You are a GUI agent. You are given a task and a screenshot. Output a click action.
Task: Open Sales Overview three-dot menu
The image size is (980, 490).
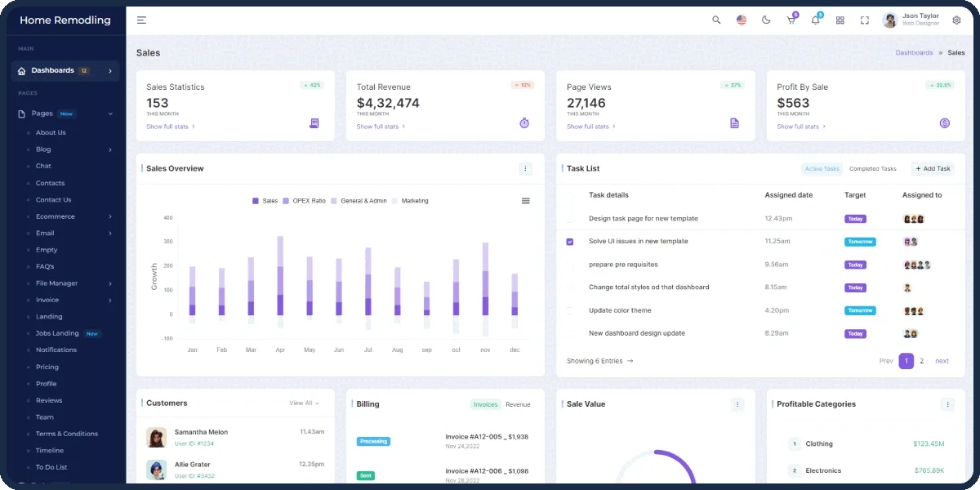[x=525, y=168]
